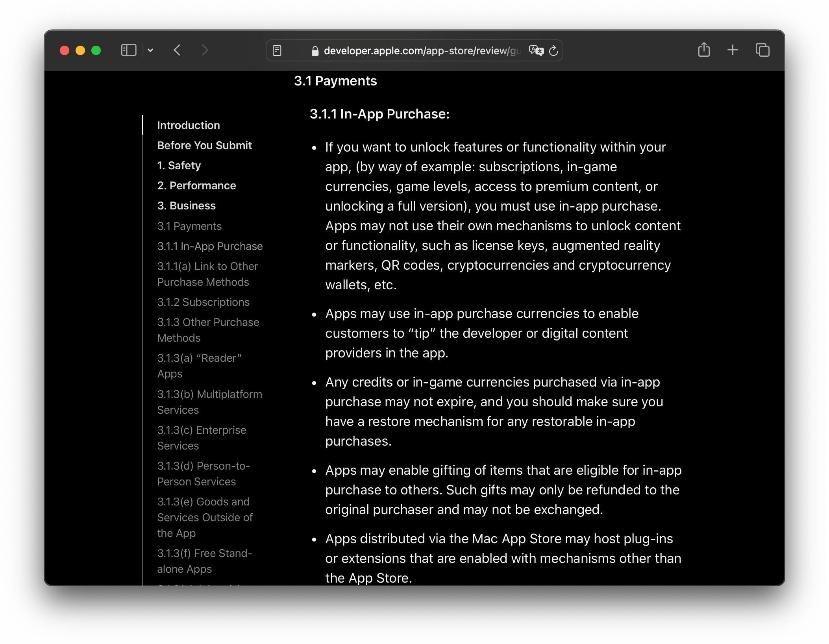
Task: Reload the current page
Action: 553,51
